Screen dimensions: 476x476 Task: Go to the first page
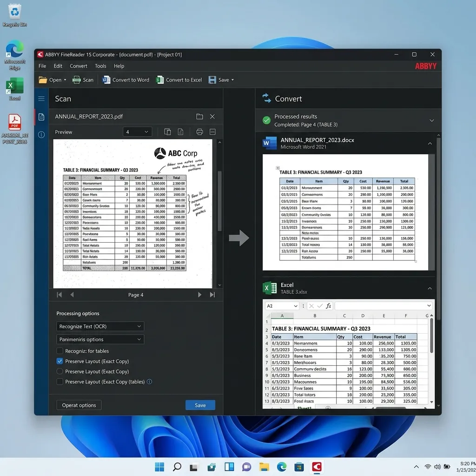(x=59, y=295)
